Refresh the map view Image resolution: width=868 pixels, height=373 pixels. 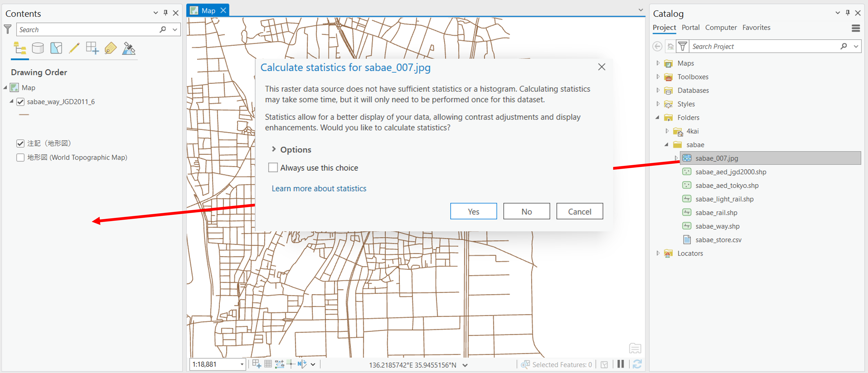637,364
